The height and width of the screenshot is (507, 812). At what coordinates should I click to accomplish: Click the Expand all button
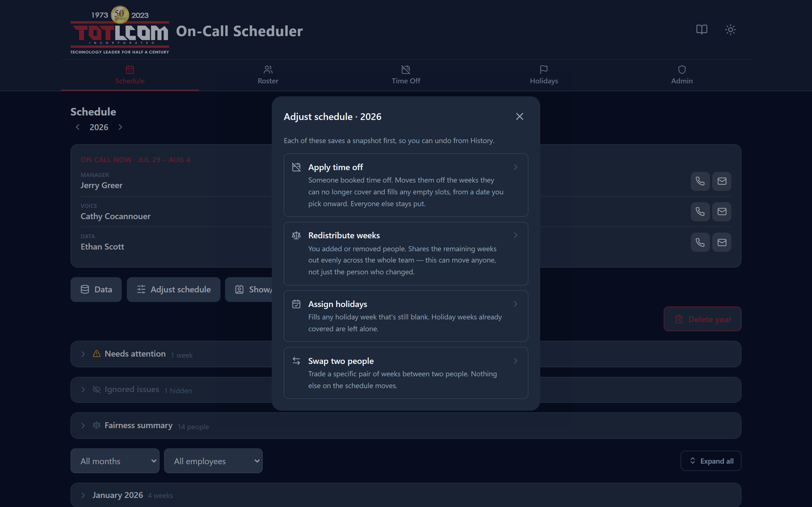click(711, 461)
